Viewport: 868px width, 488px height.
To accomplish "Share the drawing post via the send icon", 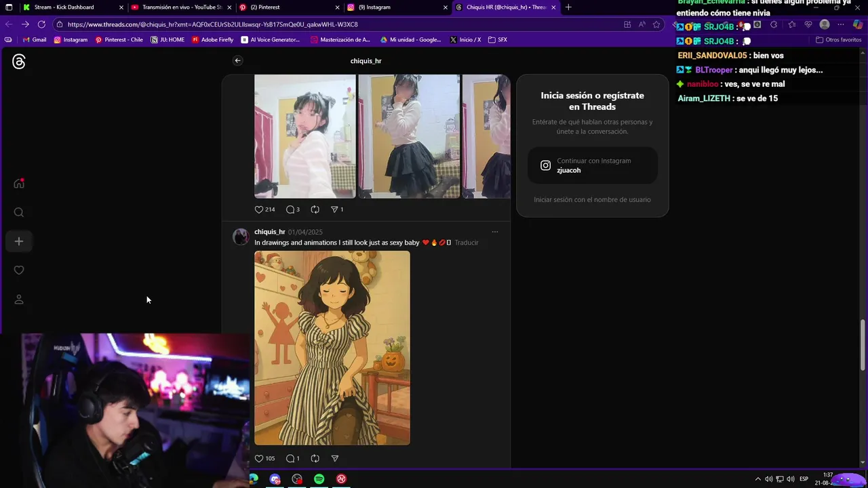I will [334, 458].
